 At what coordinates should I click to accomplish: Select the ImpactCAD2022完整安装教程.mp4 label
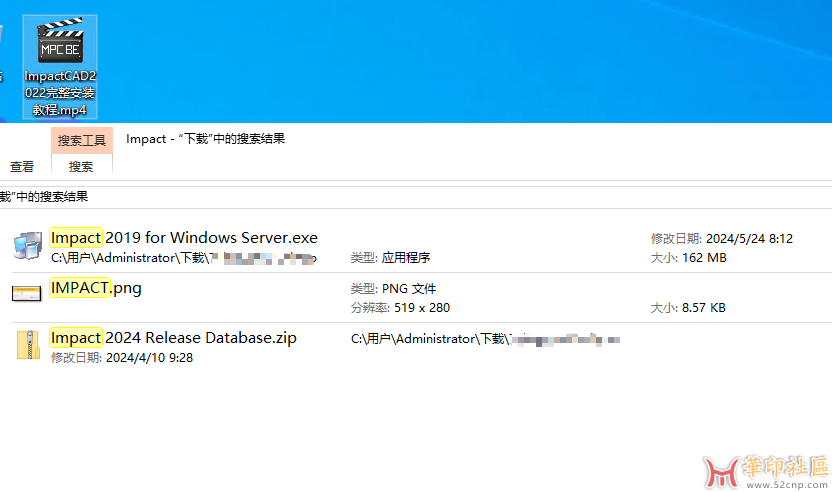click(60, 93)
